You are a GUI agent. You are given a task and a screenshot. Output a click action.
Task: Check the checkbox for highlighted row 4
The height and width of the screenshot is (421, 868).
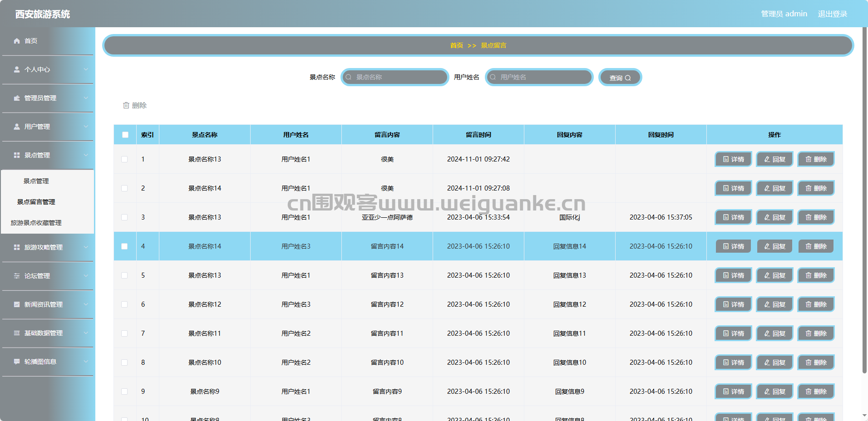coord(124,246)
